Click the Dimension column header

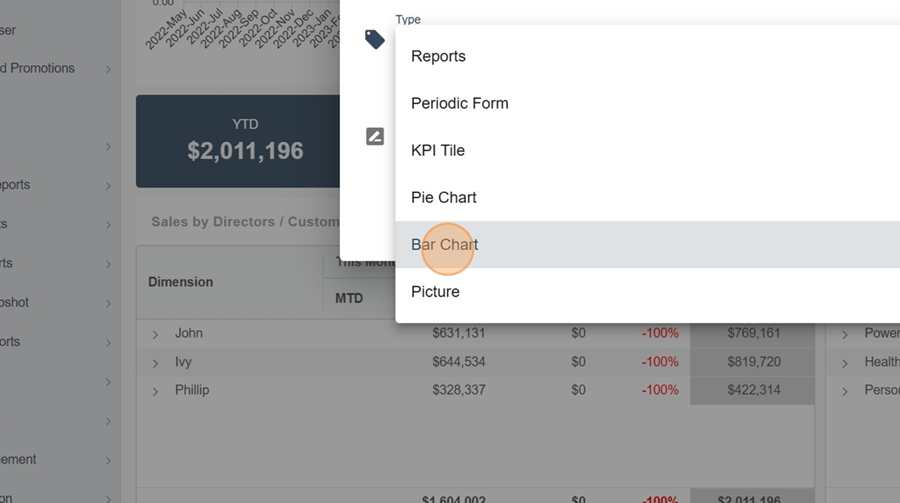(x=181, y=282)
